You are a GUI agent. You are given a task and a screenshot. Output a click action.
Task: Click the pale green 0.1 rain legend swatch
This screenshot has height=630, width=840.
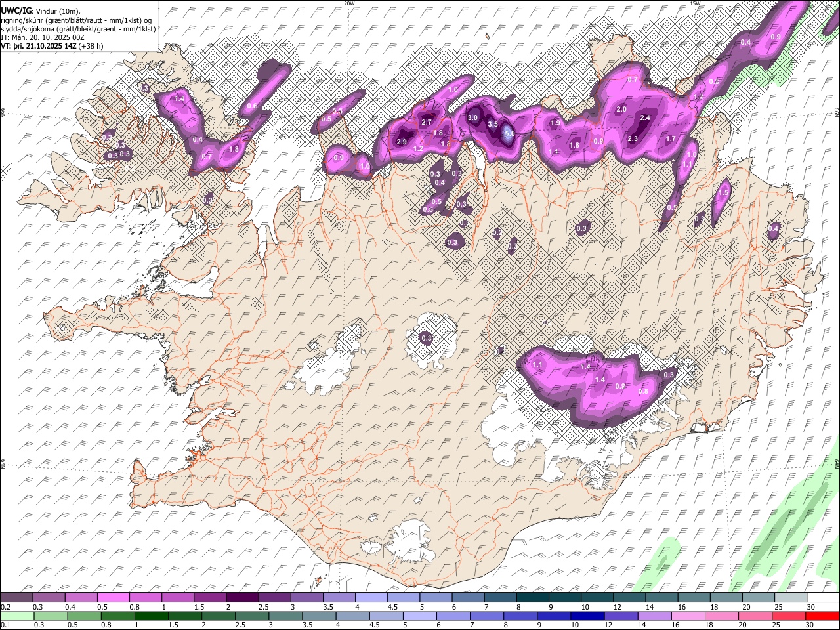[16, 616]
